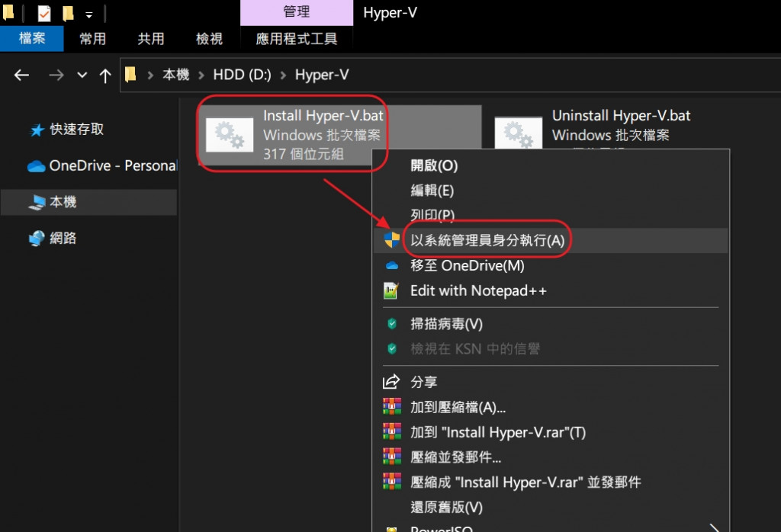
Task: Choose 開啟(O) from context menu
Action: click(551, 165)
